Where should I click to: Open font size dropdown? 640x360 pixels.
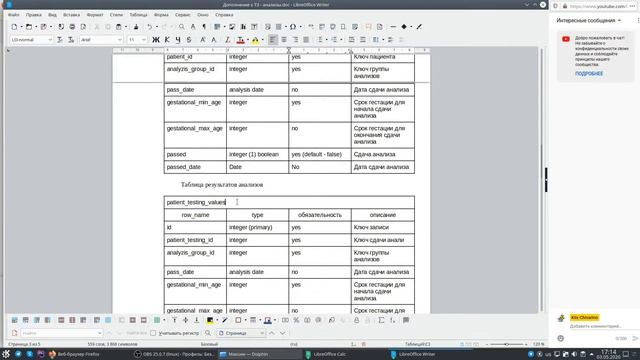[144, 40]
